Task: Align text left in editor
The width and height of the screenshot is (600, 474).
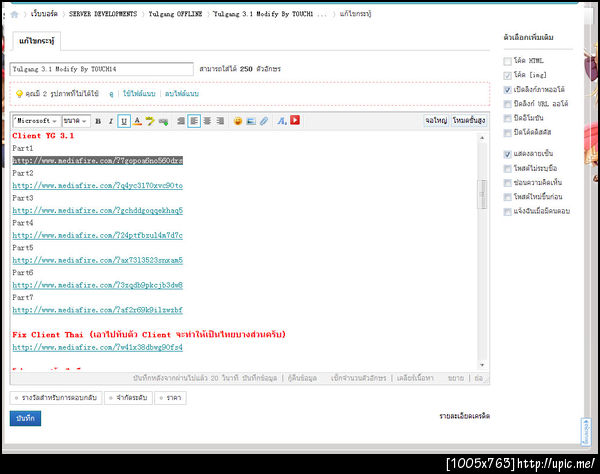Action: coord(194,121)
